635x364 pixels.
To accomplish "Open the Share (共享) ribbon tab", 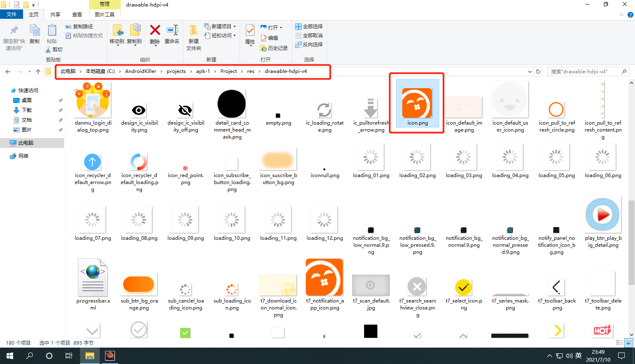I will tap(55, 14).
